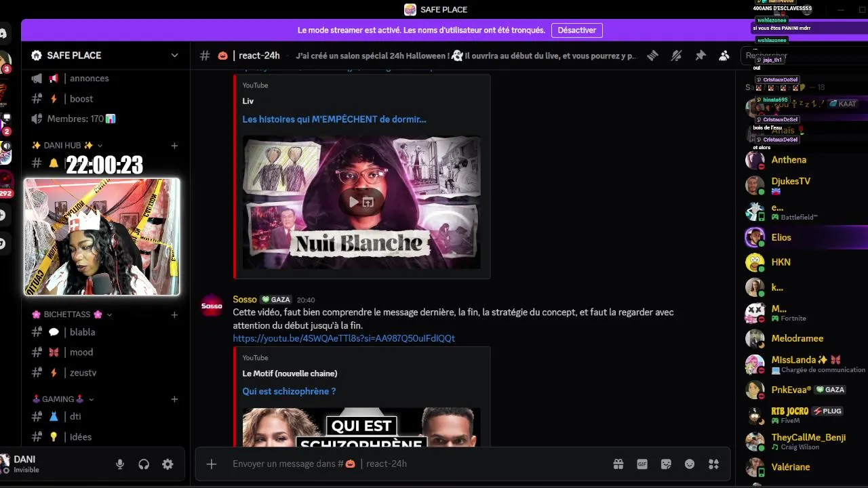Play the Nuit Blanche video embed

coord(353,202)
